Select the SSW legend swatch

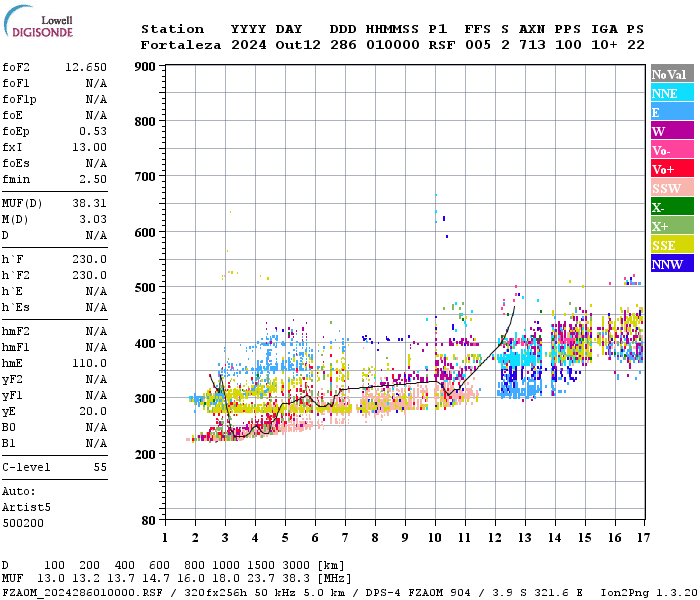(672, 188)
